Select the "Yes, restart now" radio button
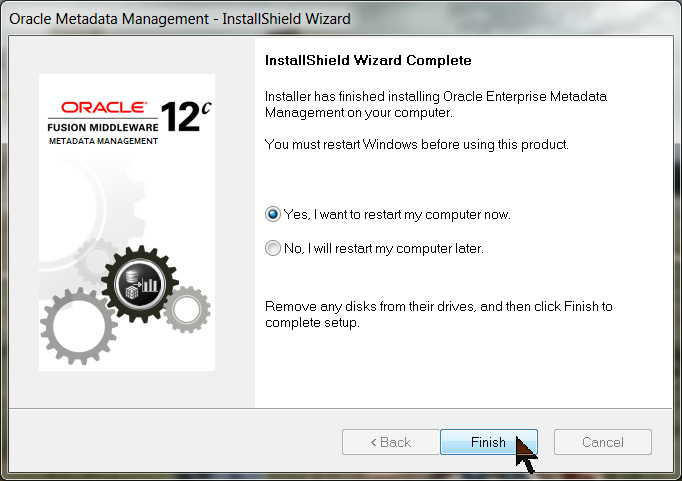The width and height of the screenshot is (682, 481). click(x=273, y=215)
